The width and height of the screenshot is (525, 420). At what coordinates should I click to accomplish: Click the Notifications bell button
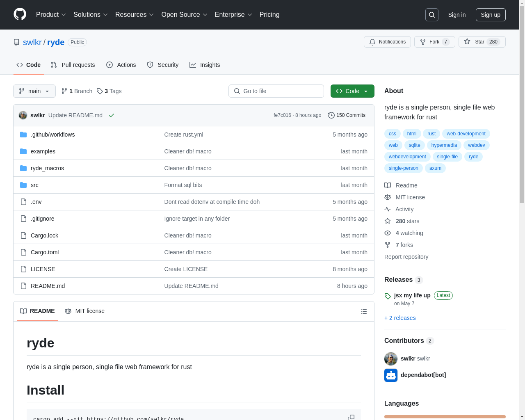pos(387,42)
